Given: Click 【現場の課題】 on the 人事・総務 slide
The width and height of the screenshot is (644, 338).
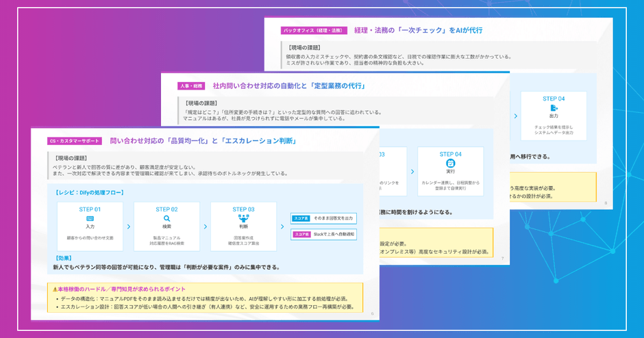Looking at the screenshot, I should tap(201, 103).
